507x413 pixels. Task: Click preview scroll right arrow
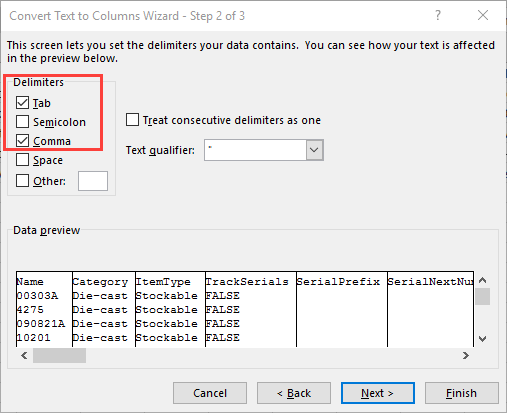pos(466,355)
